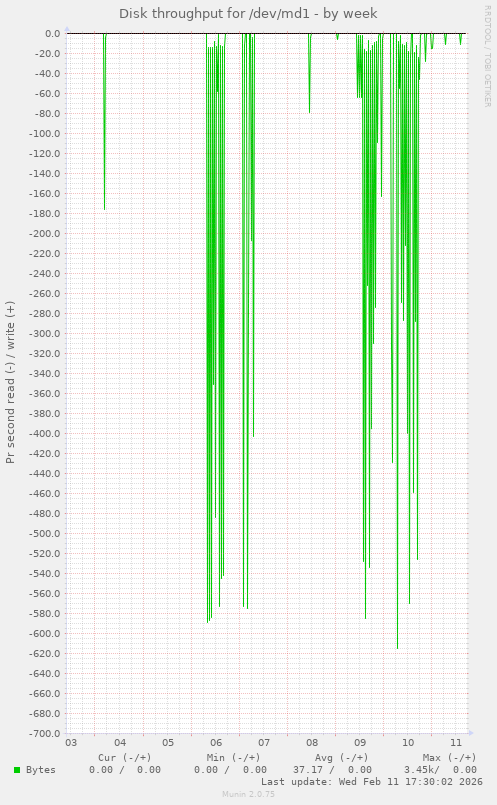Click the x-axis day label '10'

408,743
